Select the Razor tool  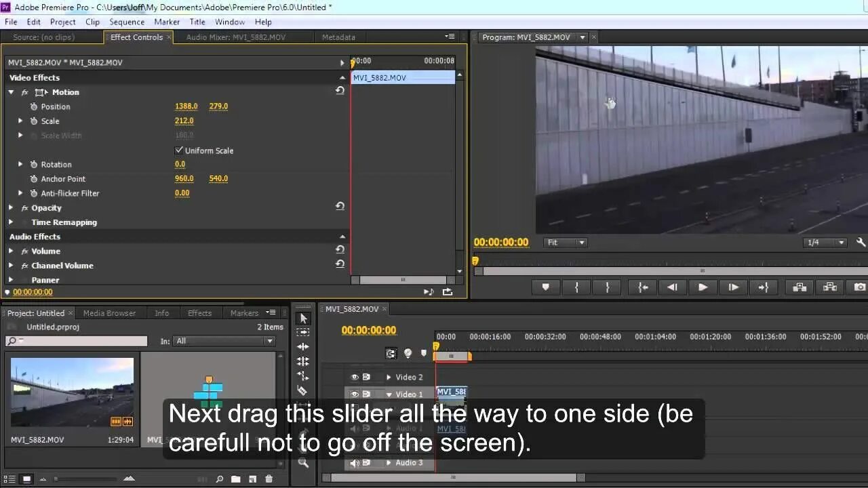[x=303, y=390]
